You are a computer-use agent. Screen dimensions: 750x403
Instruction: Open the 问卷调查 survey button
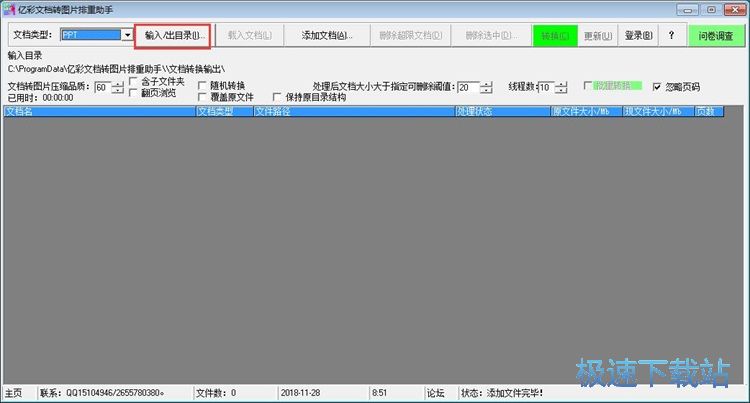tap(716, 36)
